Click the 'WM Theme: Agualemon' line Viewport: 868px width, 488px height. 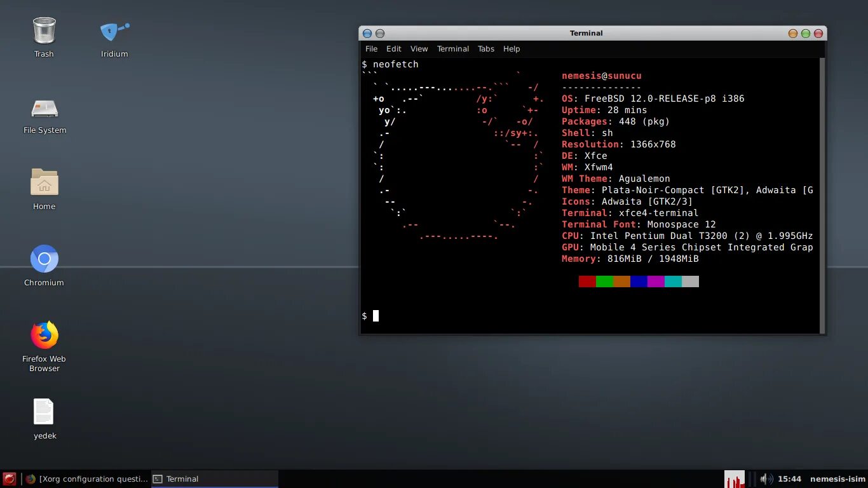click(x=616, y=179)
